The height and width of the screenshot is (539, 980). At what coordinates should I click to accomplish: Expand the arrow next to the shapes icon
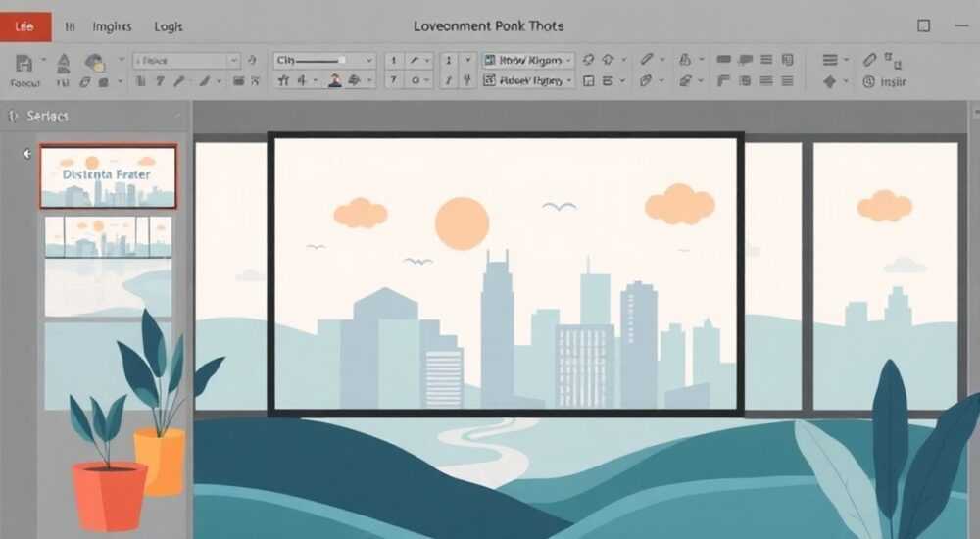coord(122,60)
